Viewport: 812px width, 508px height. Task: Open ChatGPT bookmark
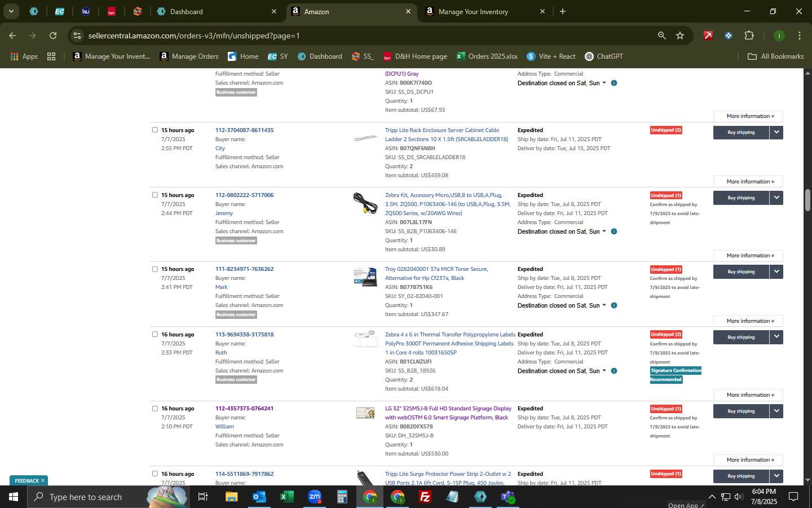click(603, 56)
